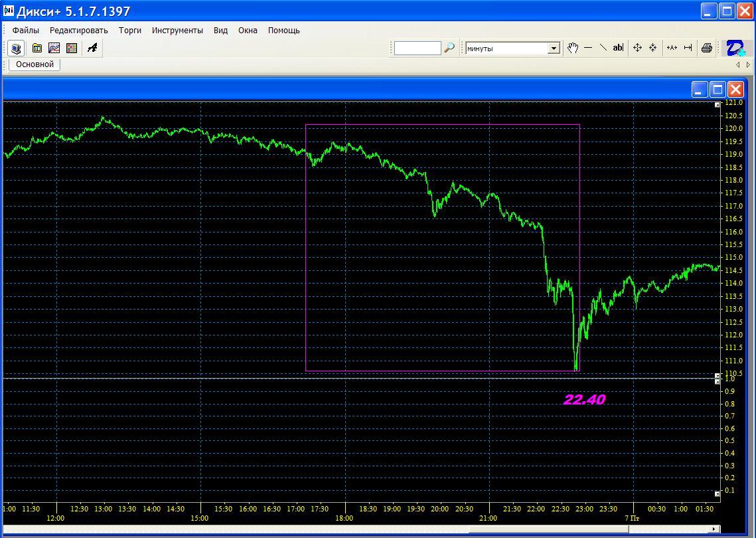
Task: Click the left tab-scroll arrow
Action: [x=737, y=64]
